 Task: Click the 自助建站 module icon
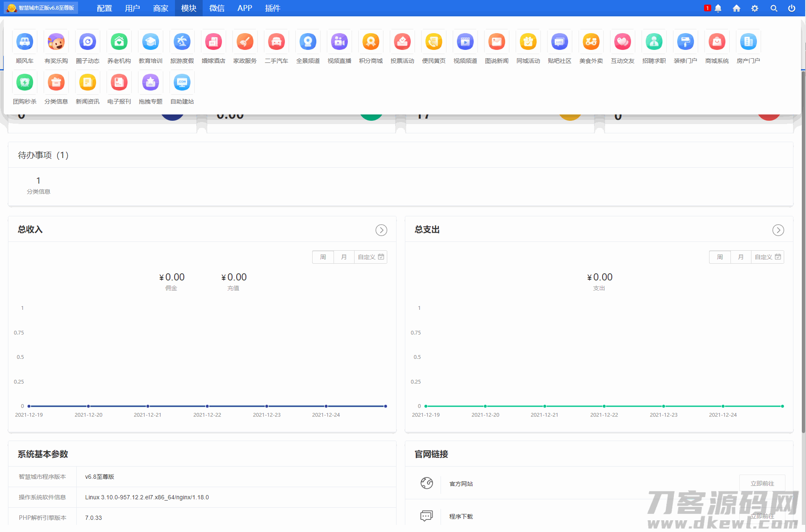[x=182, y=83]
